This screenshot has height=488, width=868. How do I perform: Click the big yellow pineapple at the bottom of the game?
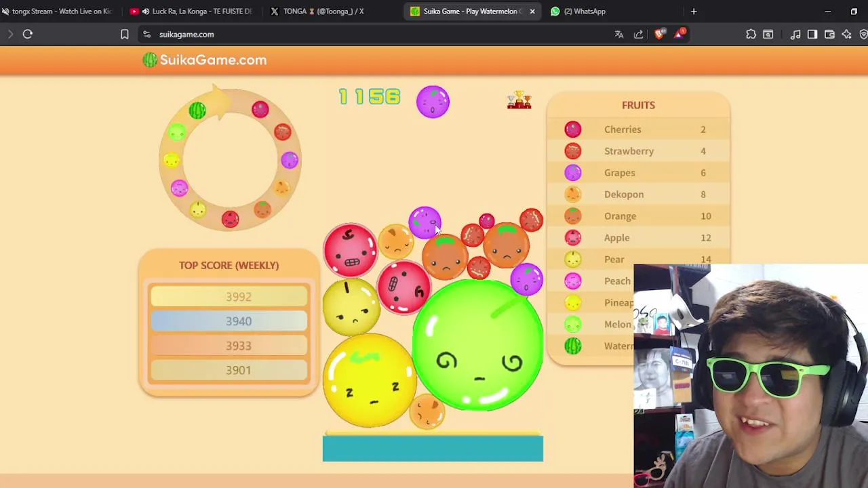[370, 381]
